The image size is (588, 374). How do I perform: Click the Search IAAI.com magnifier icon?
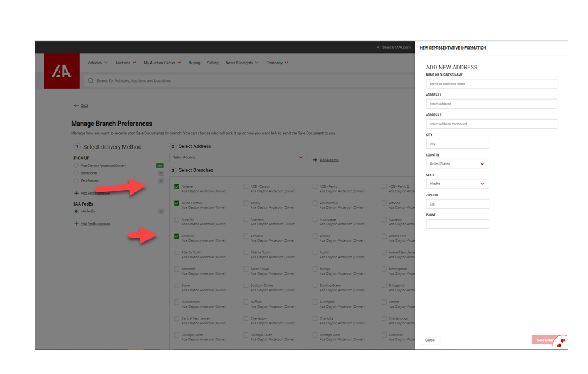point(378,48)
